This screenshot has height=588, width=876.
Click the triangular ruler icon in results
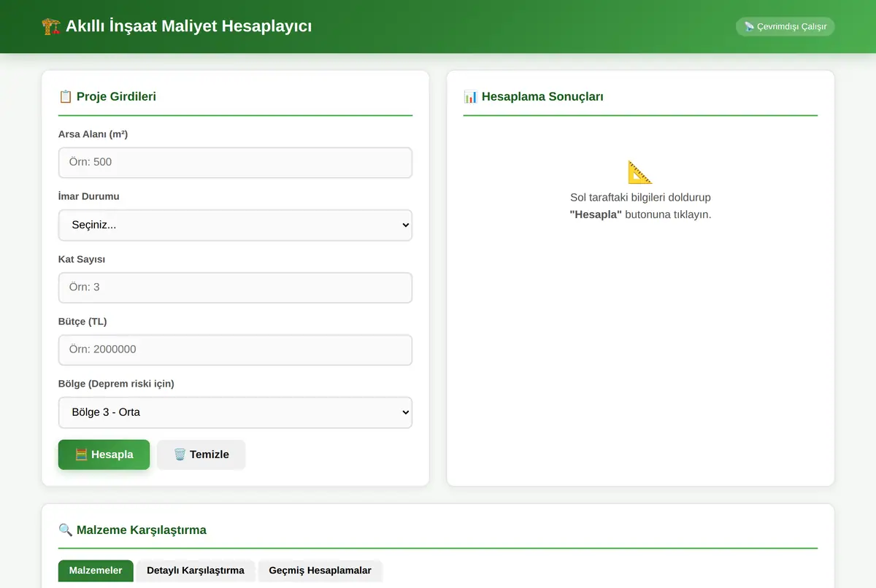(x=640, y=172)
